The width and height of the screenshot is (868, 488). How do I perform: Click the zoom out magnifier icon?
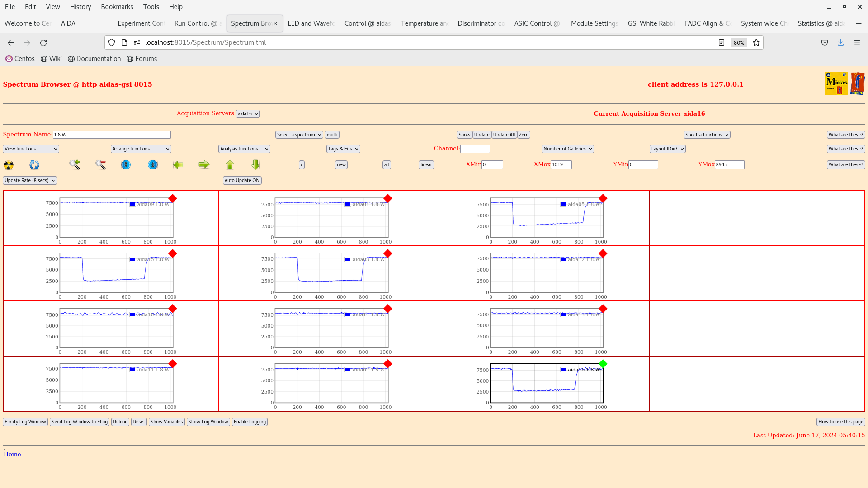[101, 164]
